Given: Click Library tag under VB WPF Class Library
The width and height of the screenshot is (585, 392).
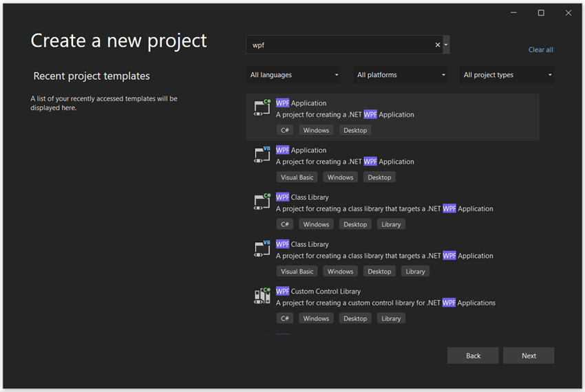Looking at the screenshot, I should click(415, 271).
